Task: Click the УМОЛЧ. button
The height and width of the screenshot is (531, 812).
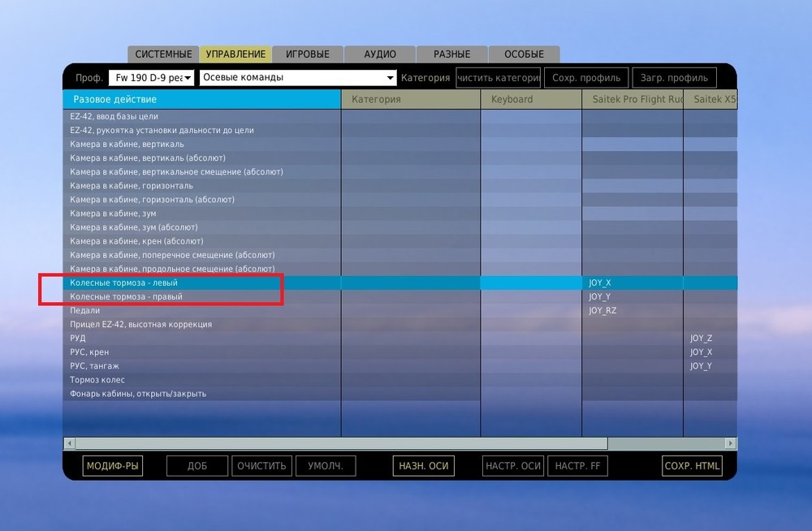Action: 326,466
